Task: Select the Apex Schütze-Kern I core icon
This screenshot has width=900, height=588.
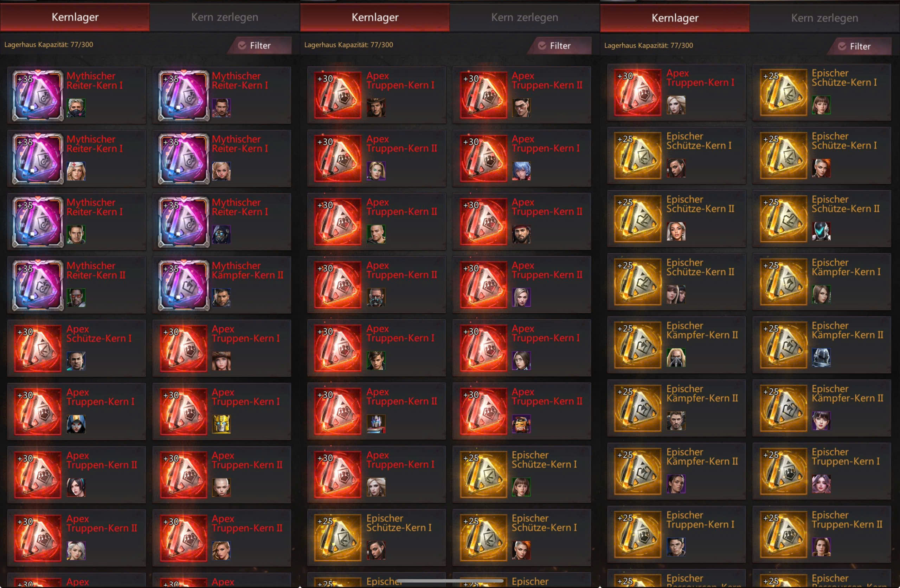Action: click(38, 348)
